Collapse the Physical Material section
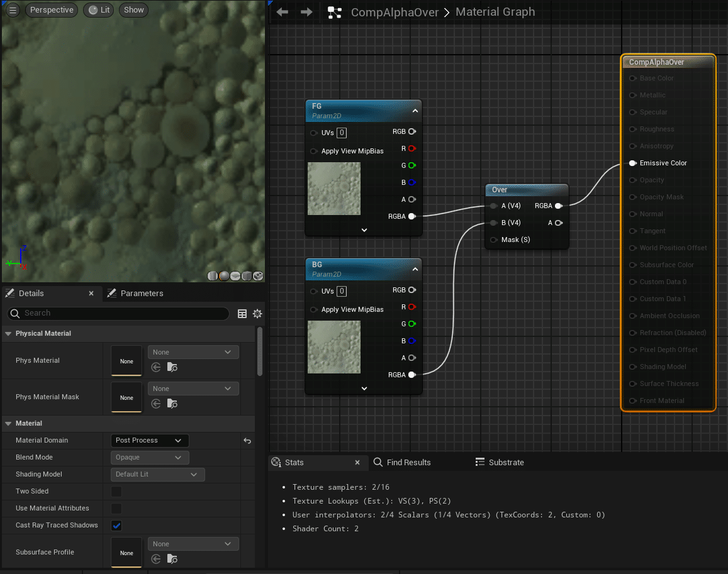 [9, 334]
